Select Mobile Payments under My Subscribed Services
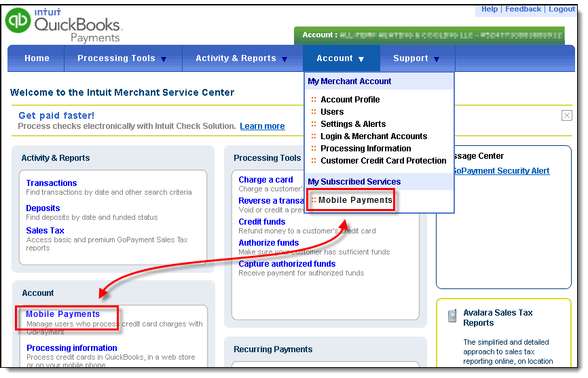588x378 pixels. (x=355, y=200)
